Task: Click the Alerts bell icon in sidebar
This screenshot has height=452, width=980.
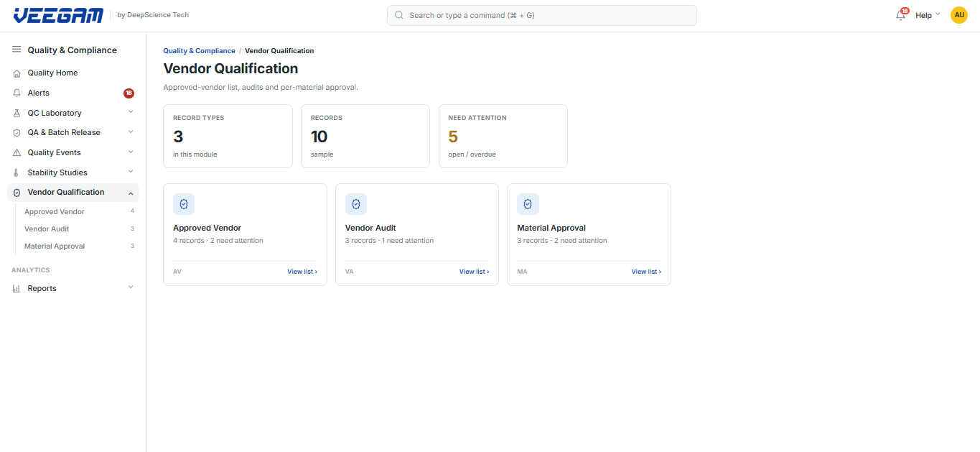Action: point(17,93)
